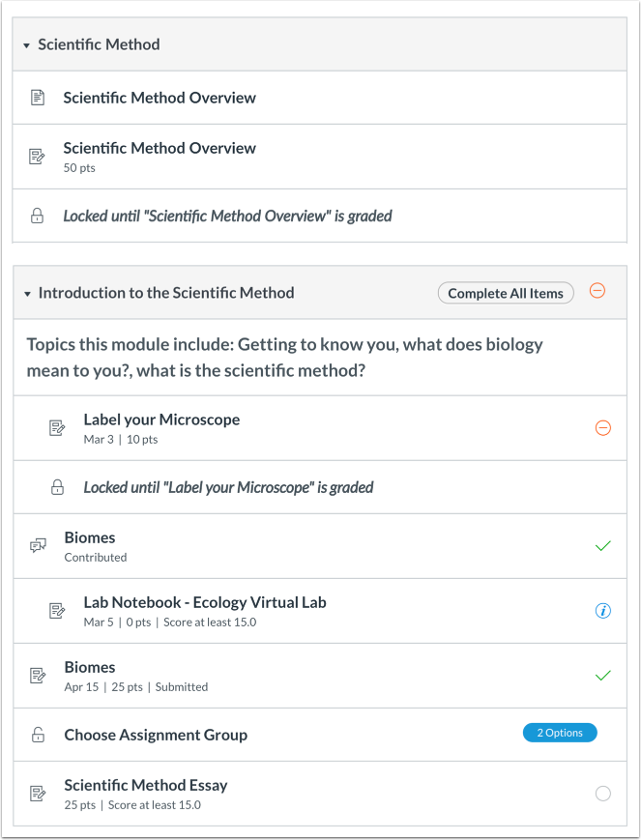Screen dimensions: 641x840
Task: Collapse the Introduction to the Scientific Method module
Action: coord(27,294)
